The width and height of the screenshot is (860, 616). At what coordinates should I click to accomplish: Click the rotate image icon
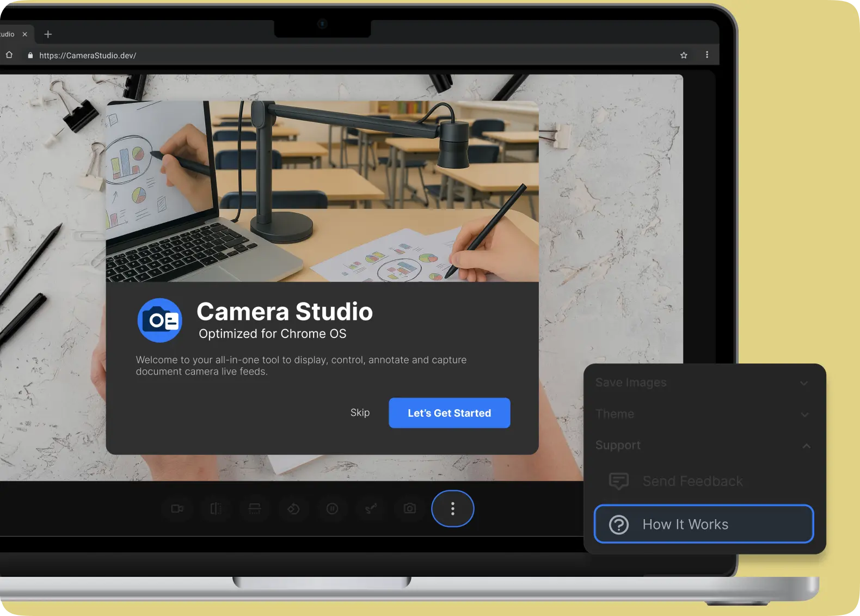tap(293, 509)
